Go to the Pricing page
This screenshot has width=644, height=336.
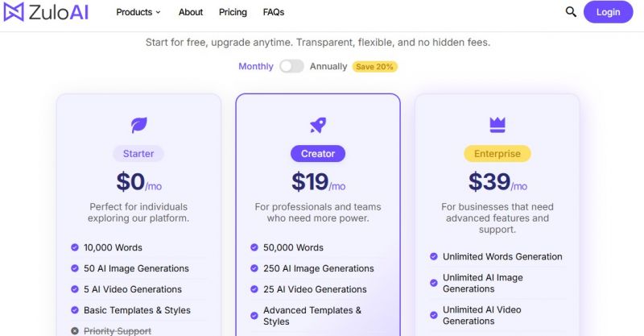point(233,12)
